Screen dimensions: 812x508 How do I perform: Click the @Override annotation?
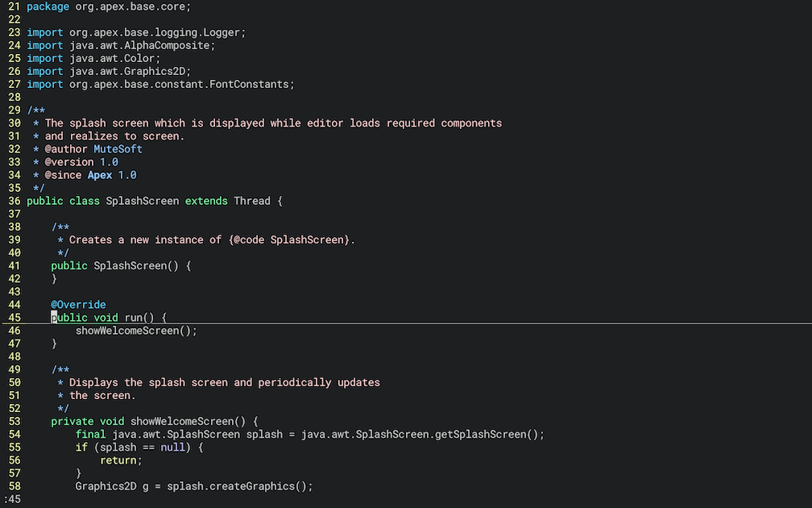(78, 304)
